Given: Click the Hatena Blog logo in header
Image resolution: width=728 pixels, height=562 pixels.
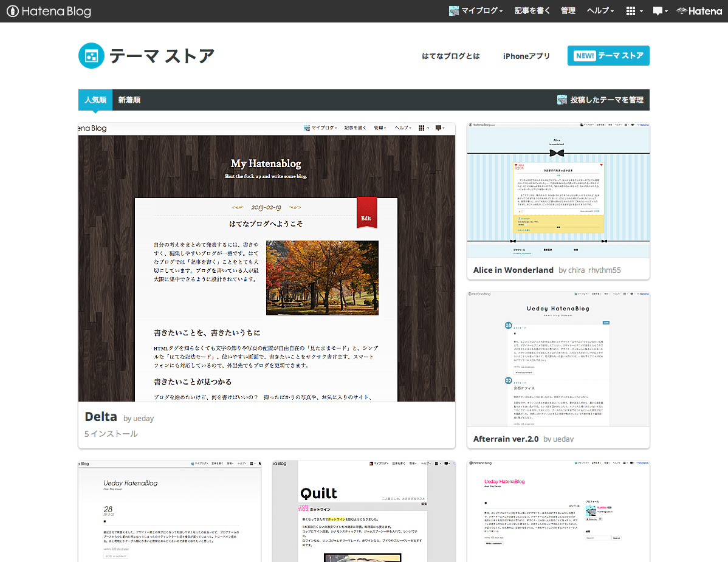Looking at the screenshot, I should (49, 11).
